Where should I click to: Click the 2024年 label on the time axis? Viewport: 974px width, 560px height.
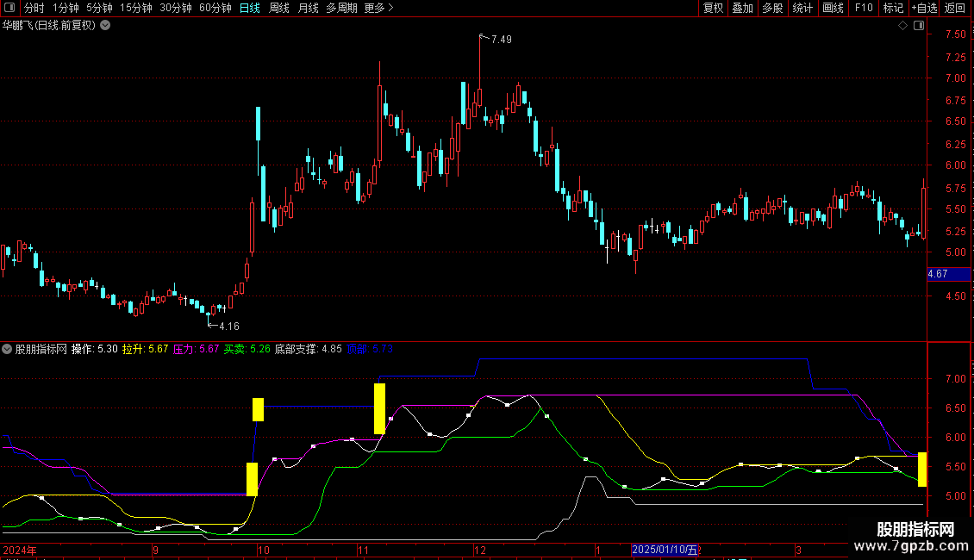pyautogui.click(x=20, y=550)
